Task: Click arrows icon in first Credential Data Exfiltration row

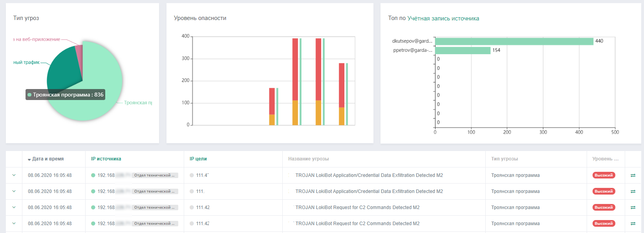Action: click(633, 175)
